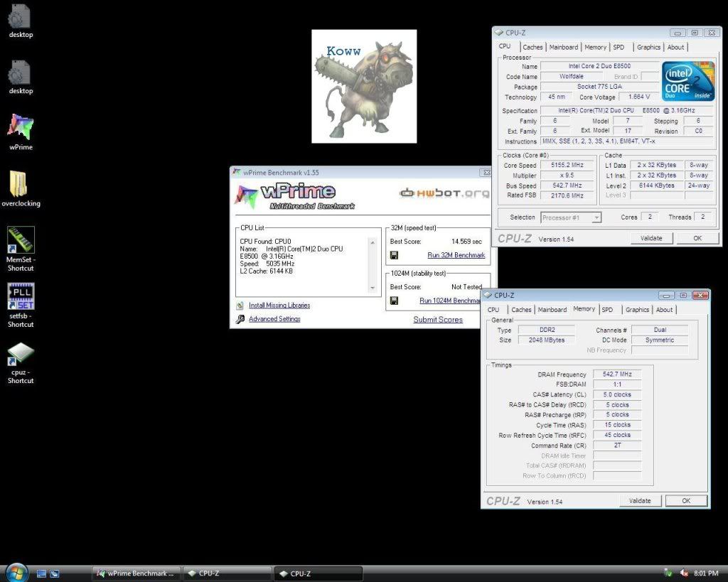This screenshot has height=582, width=728.
Task: Launch the setfsb shortcut icon
Action: pos(20,298)
